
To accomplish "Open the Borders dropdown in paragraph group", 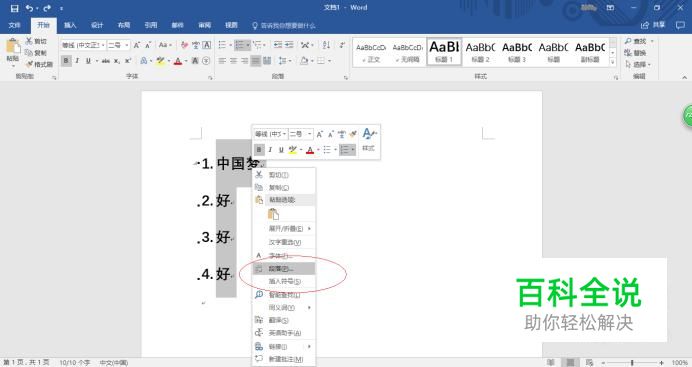I will (324, 61).
